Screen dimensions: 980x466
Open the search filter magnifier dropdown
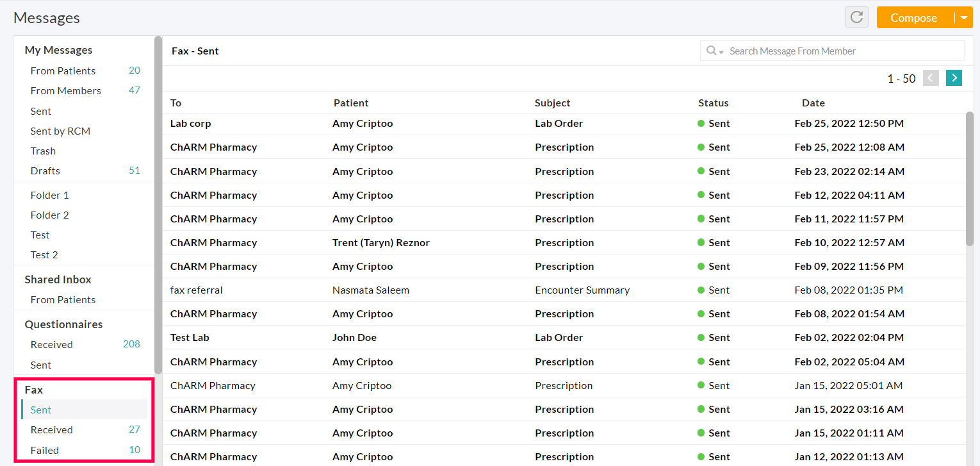(714, 51)
